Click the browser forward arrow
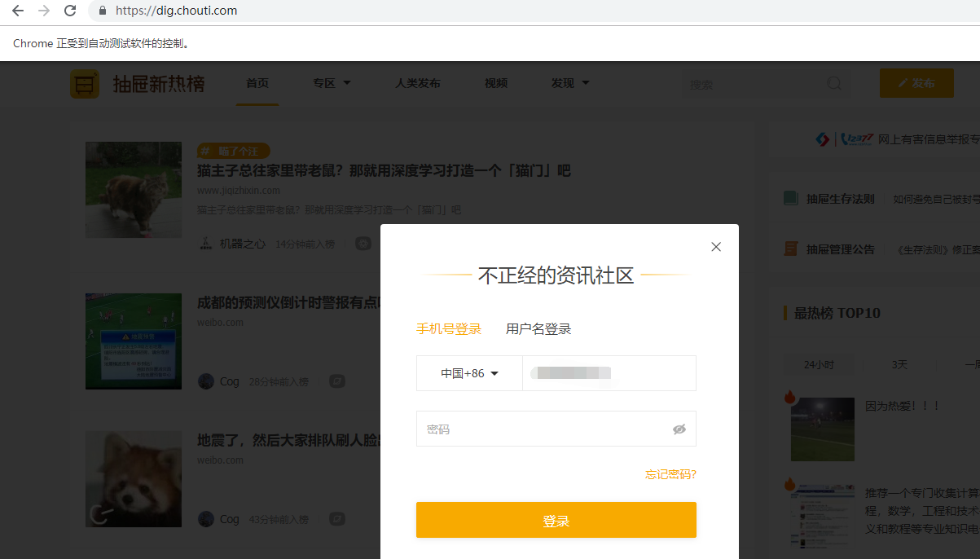980x559 pixels. point(44,11)
